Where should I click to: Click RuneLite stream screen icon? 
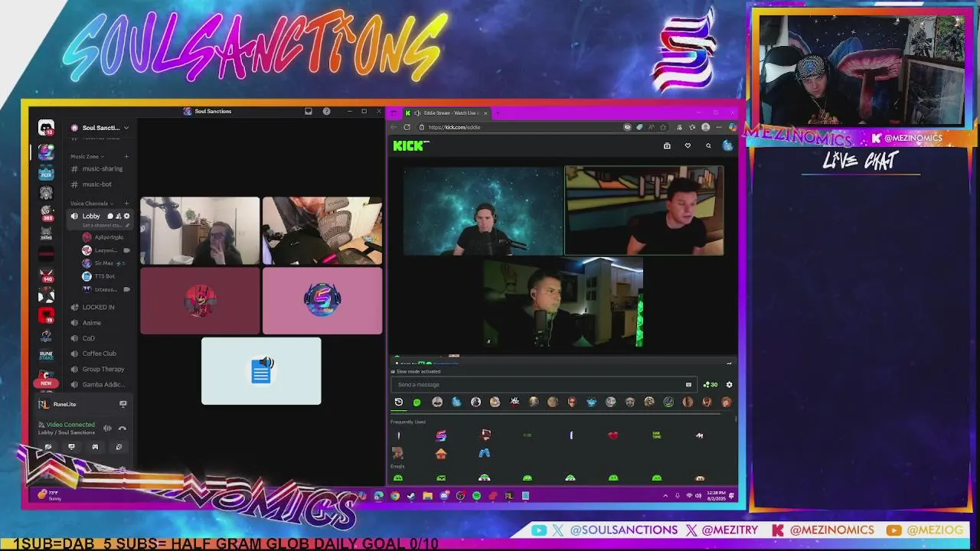[x=122, y=404]
